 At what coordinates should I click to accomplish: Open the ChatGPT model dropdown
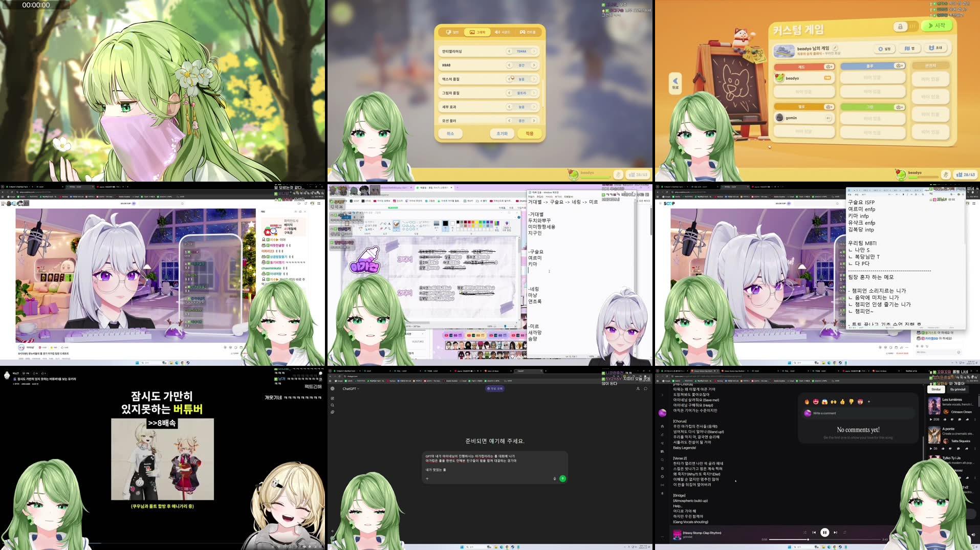coord(351,389)
